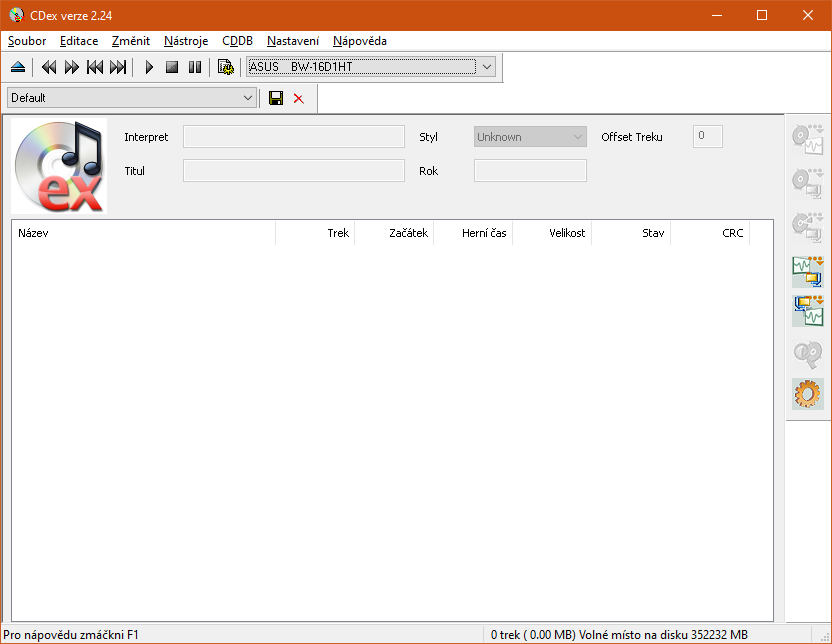
Task: Close the CDex window
Action: pyautogui.click(x=808, y=15)
